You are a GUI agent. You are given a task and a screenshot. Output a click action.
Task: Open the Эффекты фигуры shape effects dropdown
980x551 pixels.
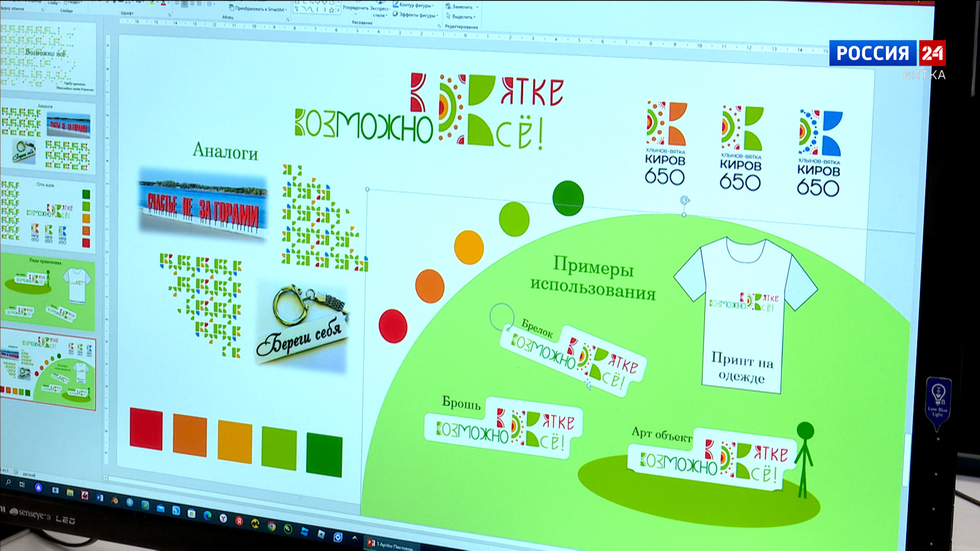click(x=419, y=15)
